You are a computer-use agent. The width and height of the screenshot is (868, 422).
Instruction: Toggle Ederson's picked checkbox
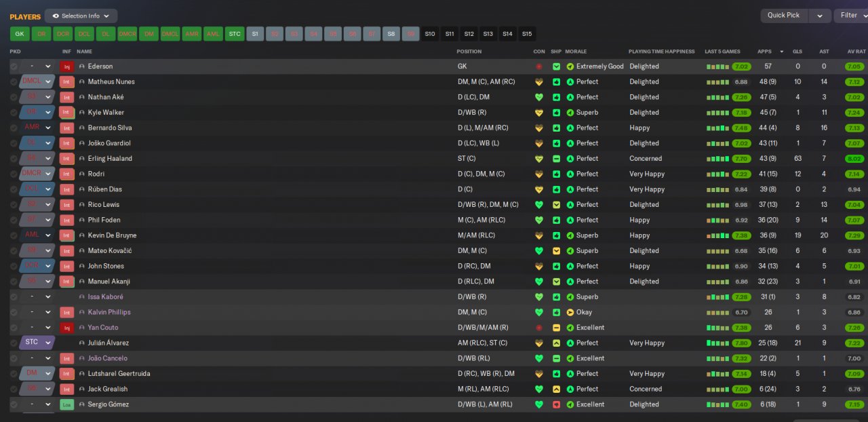click(x=14, y=66)
